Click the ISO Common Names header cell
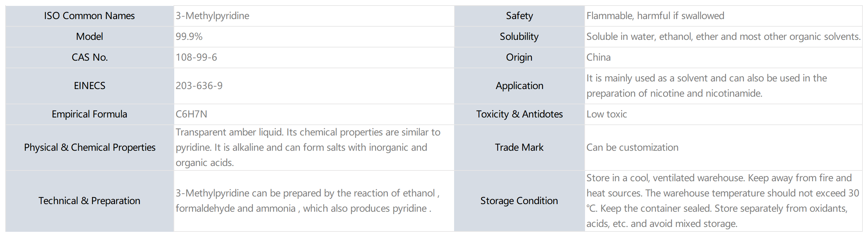Screen dimensions: 868x237 (89, 16)
